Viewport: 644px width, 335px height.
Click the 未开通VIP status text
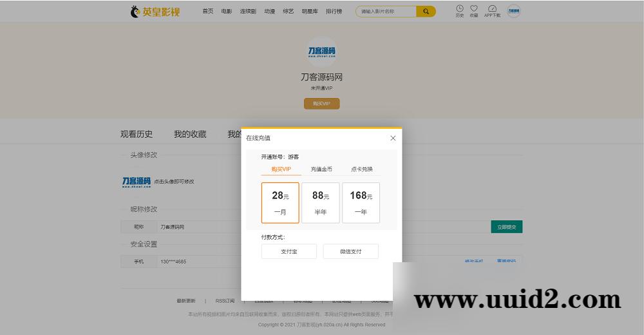321,88
